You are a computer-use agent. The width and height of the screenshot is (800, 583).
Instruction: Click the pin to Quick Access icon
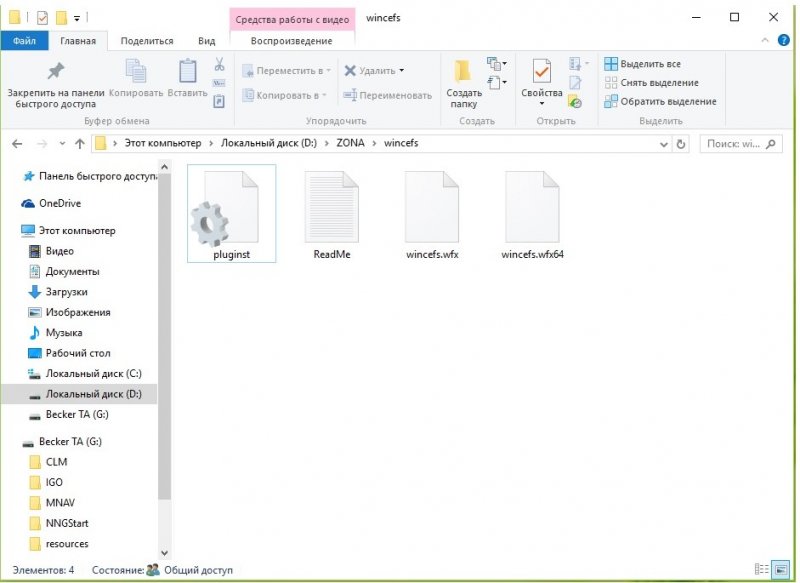[56, 72]
